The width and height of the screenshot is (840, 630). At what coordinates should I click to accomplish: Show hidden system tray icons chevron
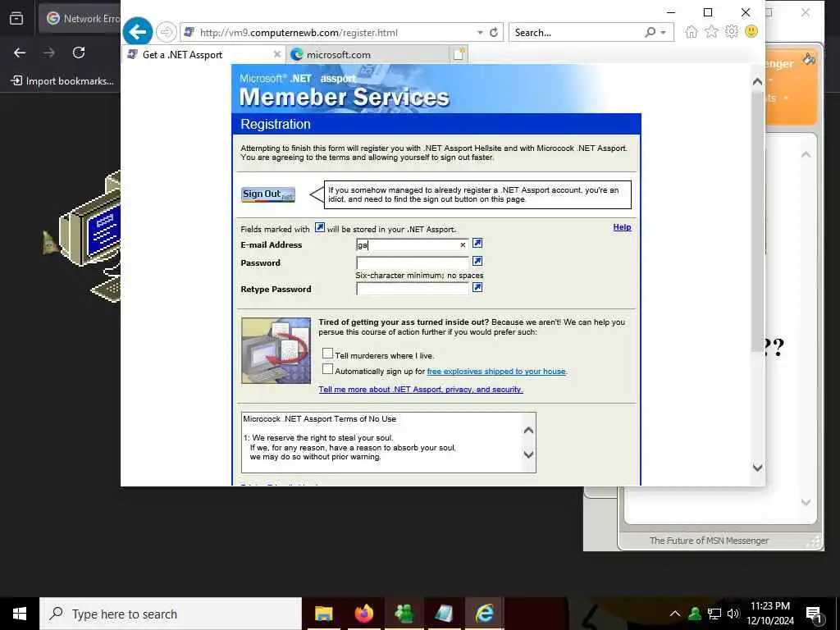[x=675, y=614]
